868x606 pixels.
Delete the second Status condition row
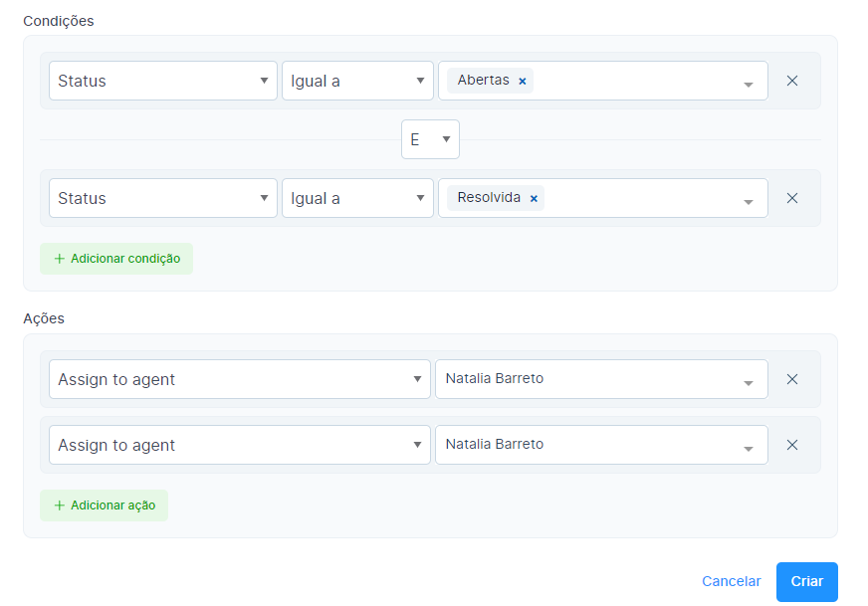[792, 198]
